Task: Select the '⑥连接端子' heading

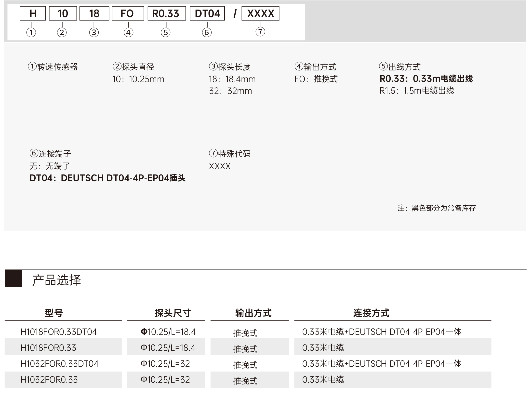Action: 50,154
